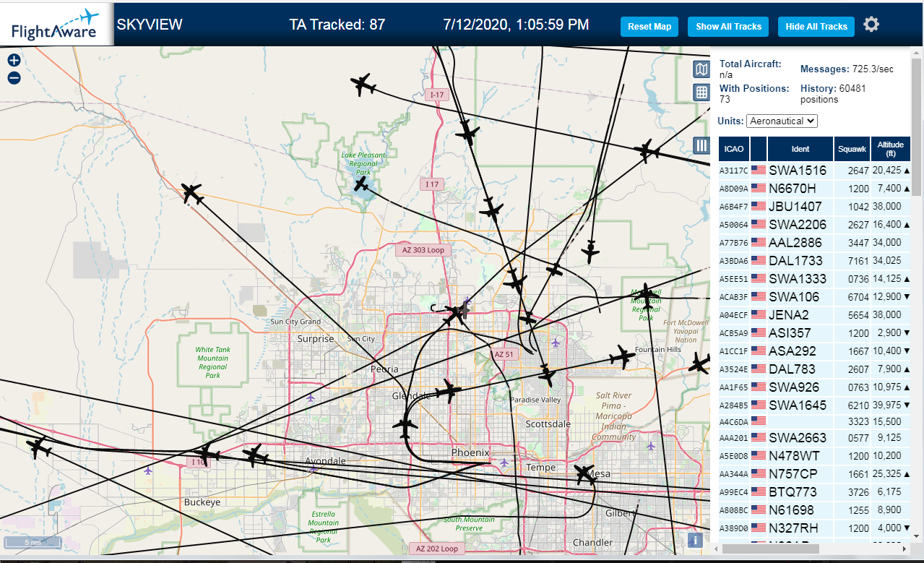Screen dimensions: 924x563
Task: Click the AZ 303 Loop road label
Action: [423, 250]
